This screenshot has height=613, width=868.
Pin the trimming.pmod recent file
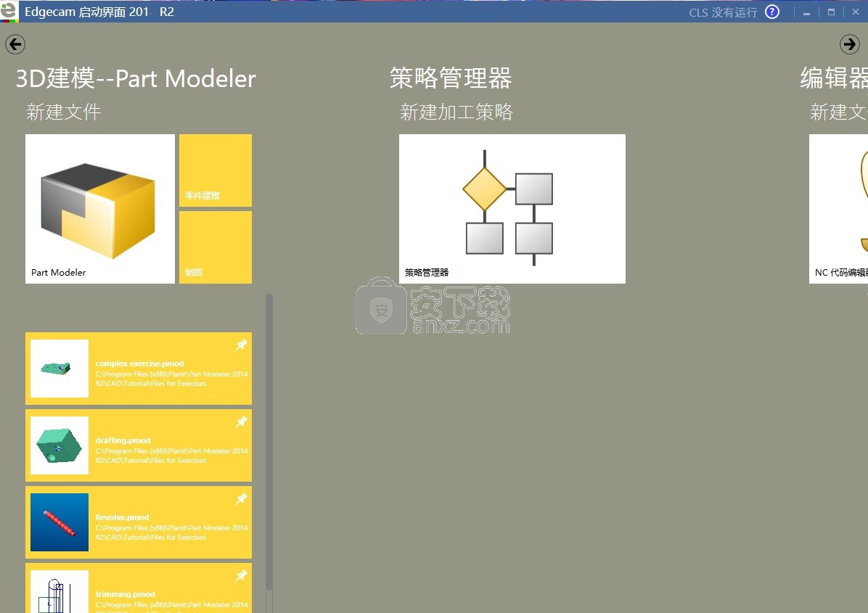coord(242,576)
